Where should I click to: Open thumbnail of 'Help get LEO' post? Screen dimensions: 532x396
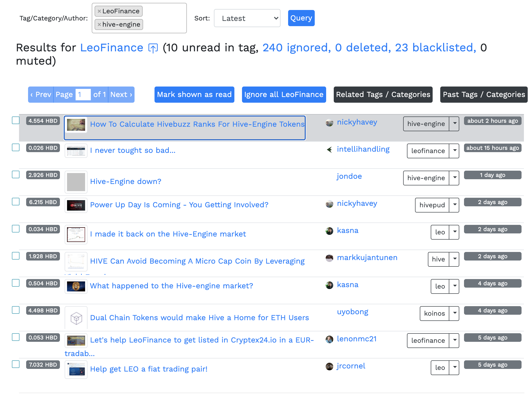pyautogui.click(x=76, y=369)
